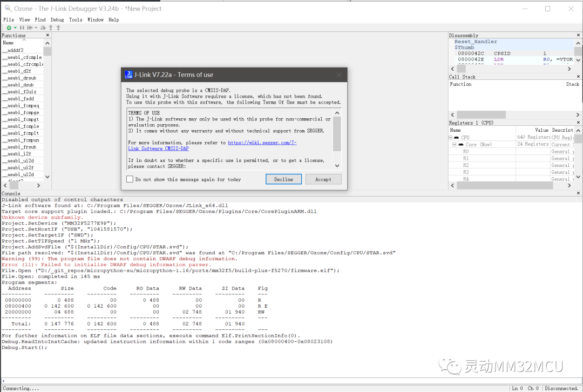The height and width of the screenshot is (392, 583).
Task: Click the Halt pause icon in toolbar
Action: coord(22,28)
